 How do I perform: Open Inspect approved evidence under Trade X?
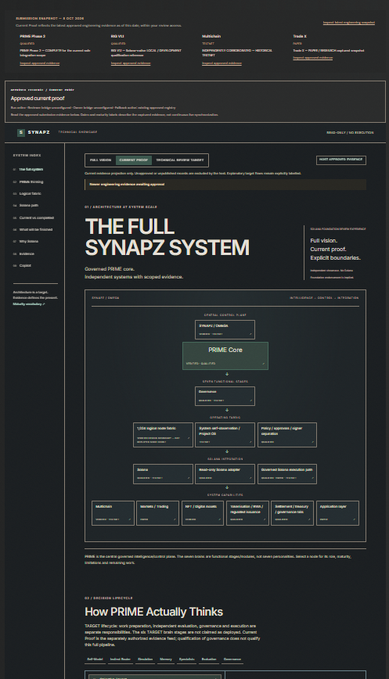tap(313, 58)
